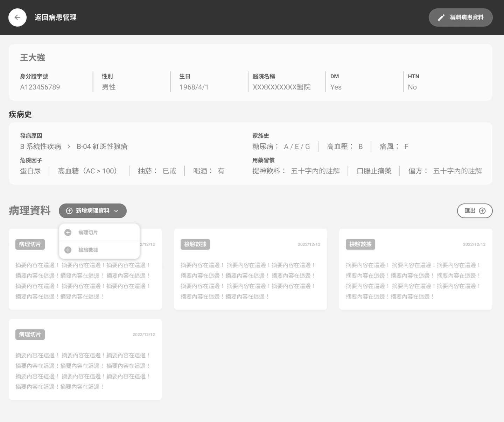Screen dimensions: 504x422
Task: Collapse the 新增病理資料 dropdown chevron
Action: coord(116,211)
